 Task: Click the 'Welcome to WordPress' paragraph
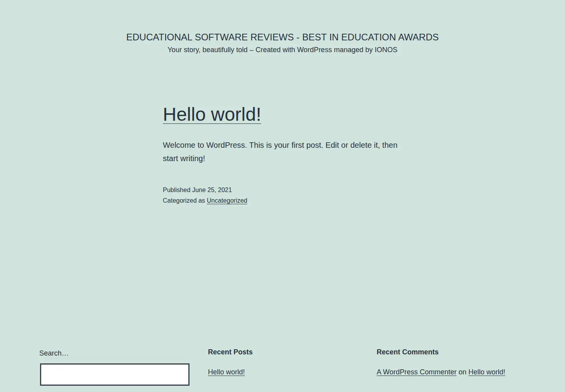pyautogui.click(x=280, y=152)
